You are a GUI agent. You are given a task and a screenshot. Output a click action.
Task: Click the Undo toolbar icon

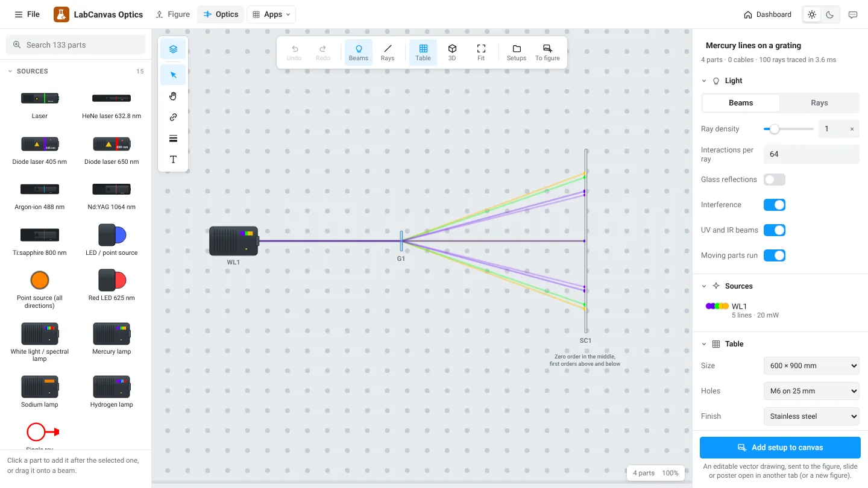point(294,52)
